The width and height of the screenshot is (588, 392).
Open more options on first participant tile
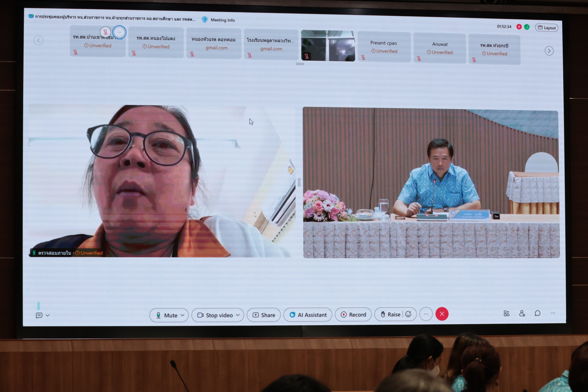click(x=119, y=32)
